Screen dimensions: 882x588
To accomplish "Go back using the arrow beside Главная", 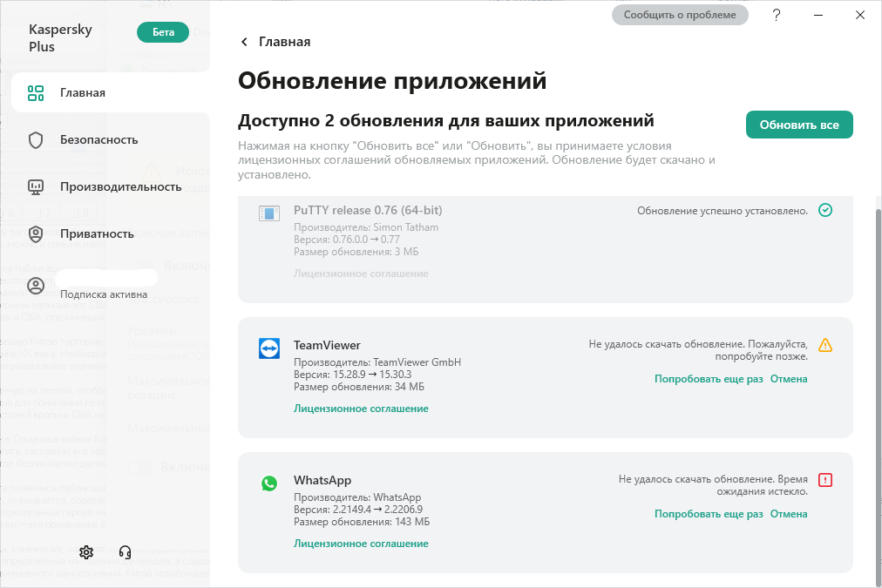I will coord(244,42).
